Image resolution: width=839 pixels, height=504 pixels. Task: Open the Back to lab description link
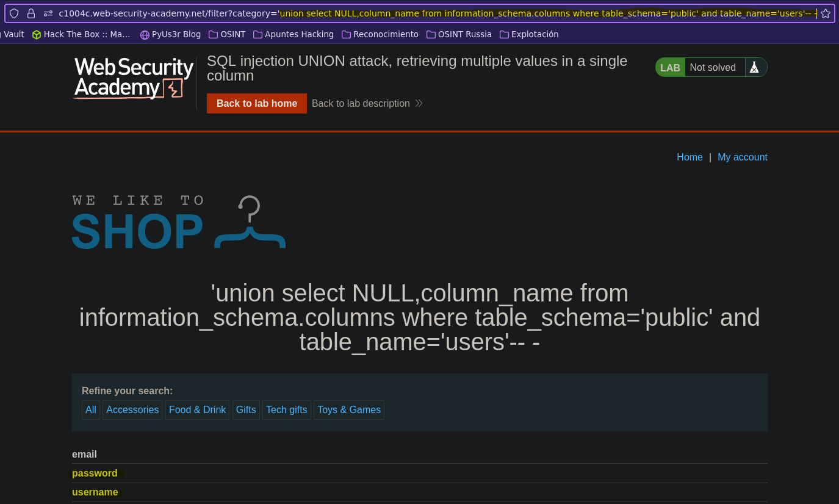point(367,103)
